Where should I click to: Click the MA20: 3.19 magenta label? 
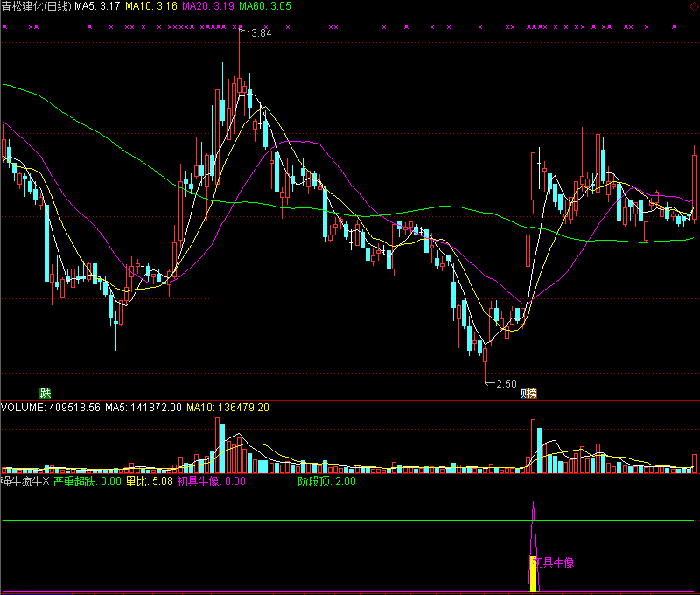coord(208,6)
